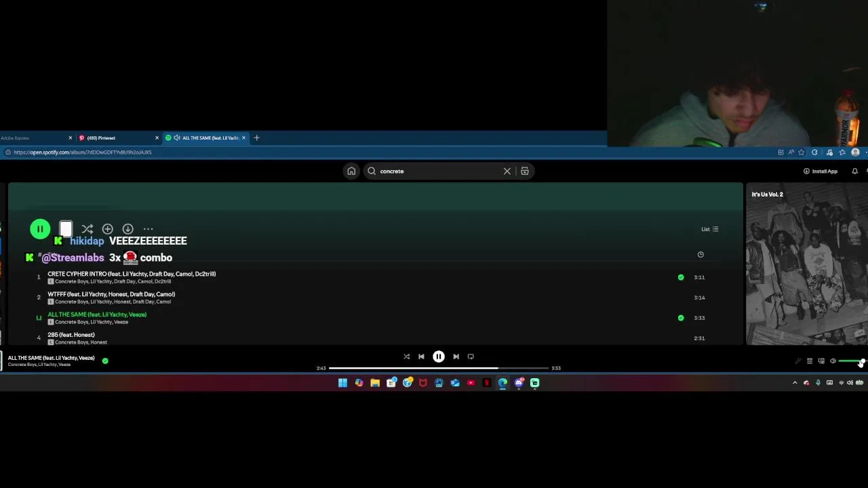Screen dimensions: 868x488
Task: Toggle repeat in the player bar
Action: [471, 357]
